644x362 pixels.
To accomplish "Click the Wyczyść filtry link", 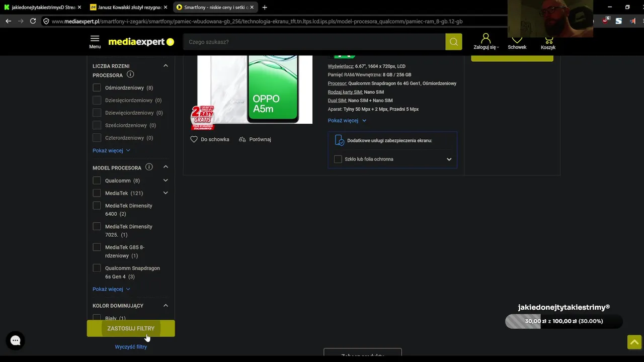I will [x=131, y=347].
